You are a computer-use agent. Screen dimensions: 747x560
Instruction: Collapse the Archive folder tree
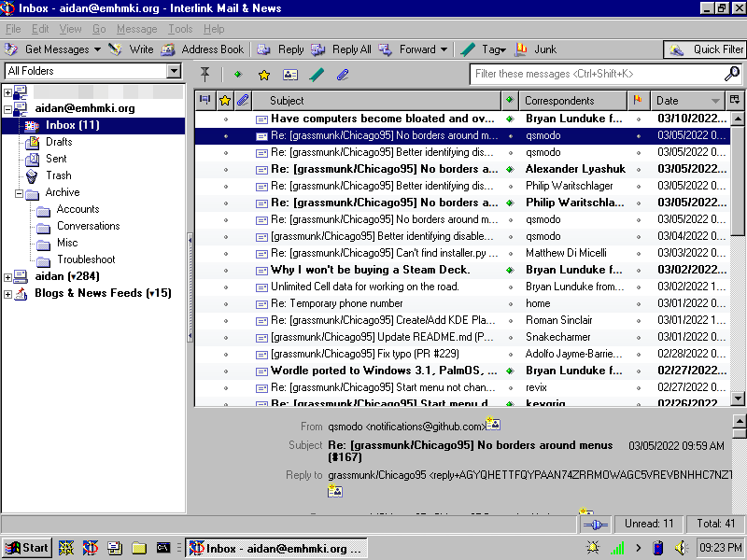[20, 193]
